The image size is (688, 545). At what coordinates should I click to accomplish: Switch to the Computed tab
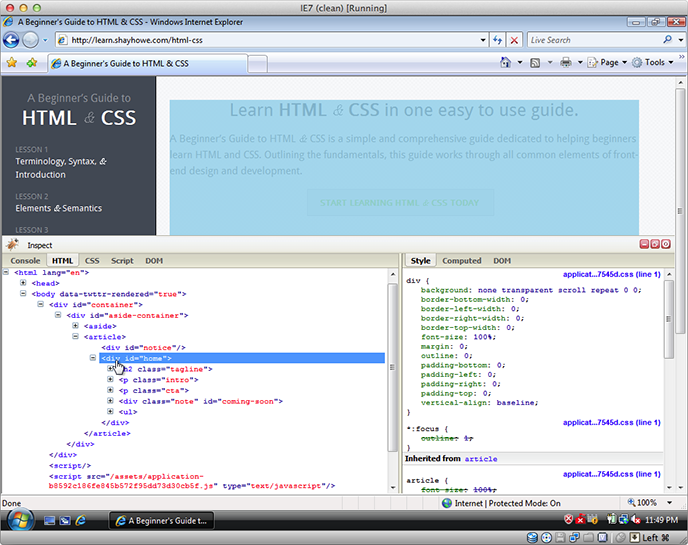(x=462, y=261)
